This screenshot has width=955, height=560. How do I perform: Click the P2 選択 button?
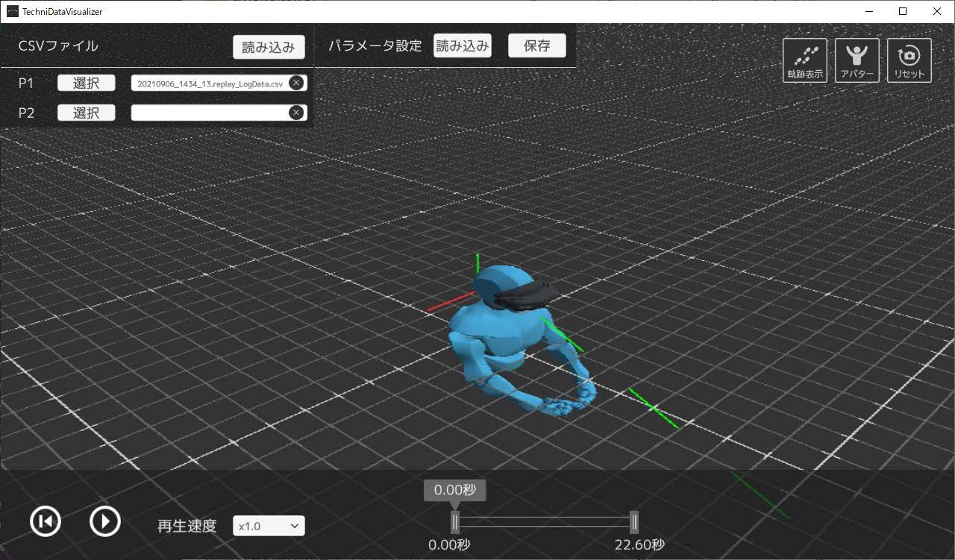[x=87, y=113]
